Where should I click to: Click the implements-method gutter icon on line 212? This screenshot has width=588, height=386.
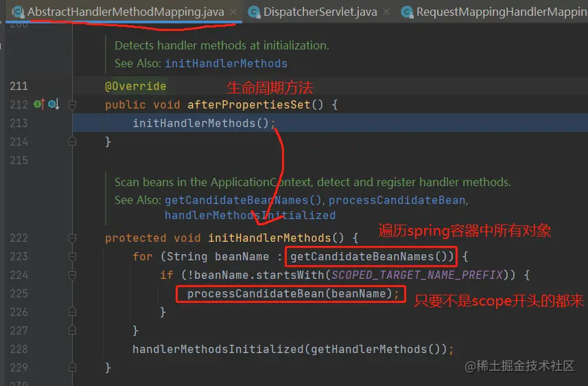click(39, 104)
